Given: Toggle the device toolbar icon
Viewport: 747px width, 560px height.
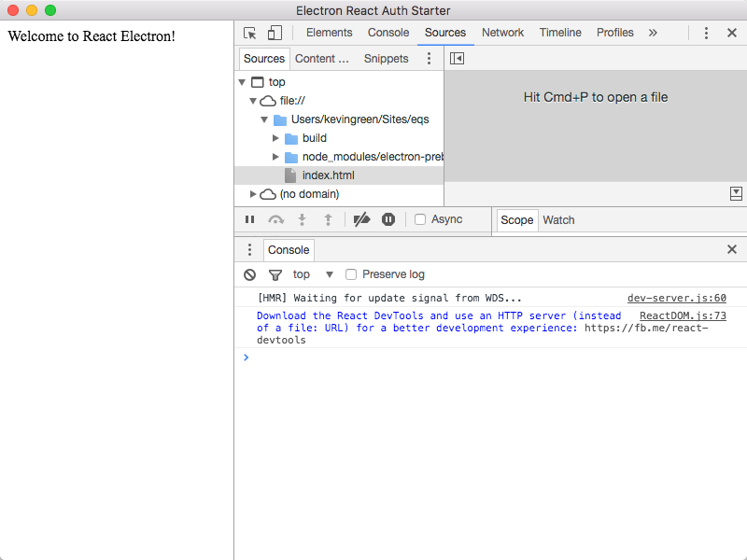Looking at the screenshot, I should [x=275, y=33].
